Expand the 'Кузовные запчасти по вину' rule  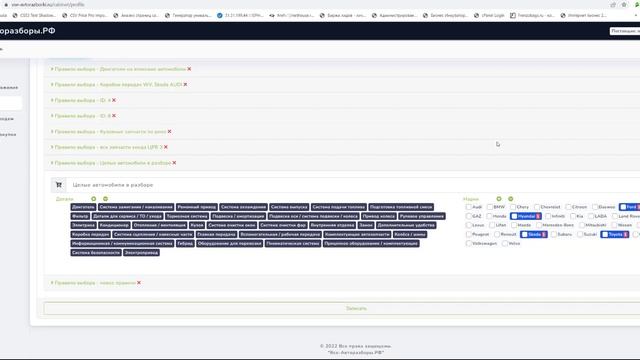(x=109, y=131)
